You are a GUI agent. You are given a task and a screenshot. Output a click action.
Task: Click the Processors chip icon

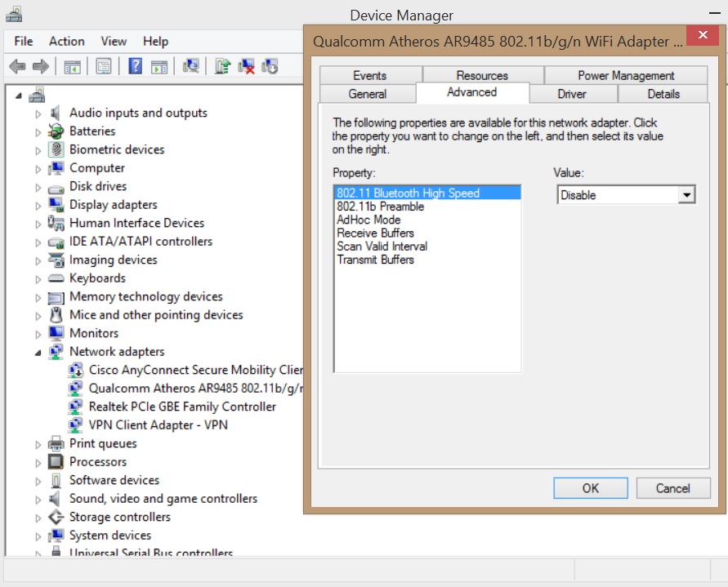coord(56,462)
